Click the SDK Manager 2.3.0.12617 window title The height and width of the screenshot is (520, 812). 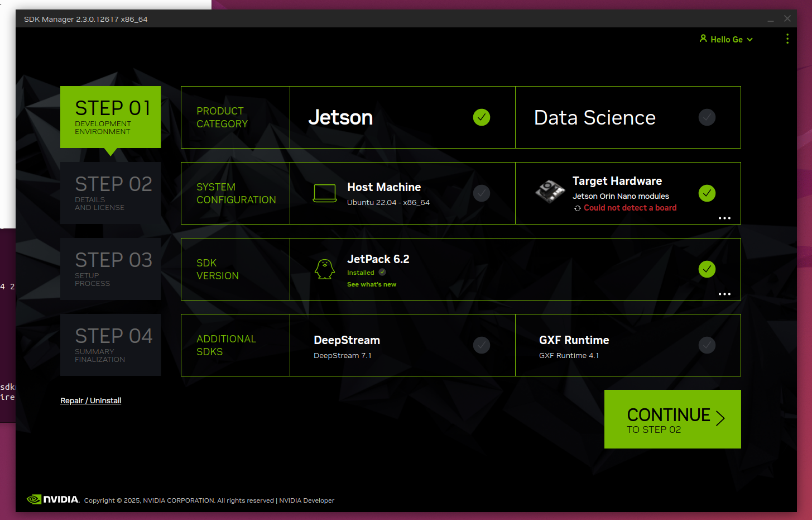point(86,19)
